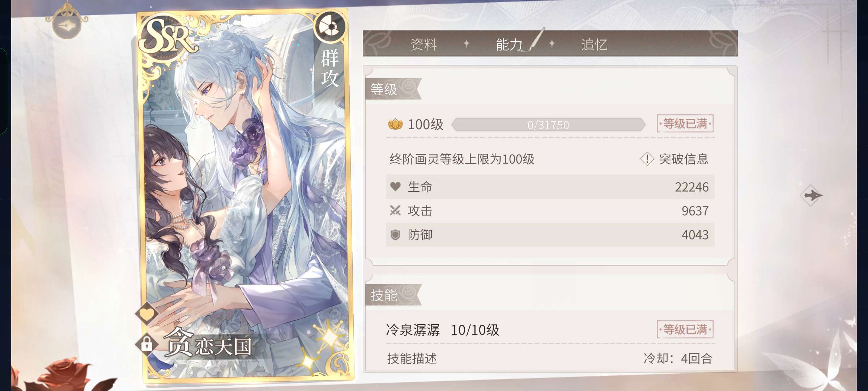Open the circular aperture icon on card
The width and height of the screenshot is (868, 391).
point(330,27)
